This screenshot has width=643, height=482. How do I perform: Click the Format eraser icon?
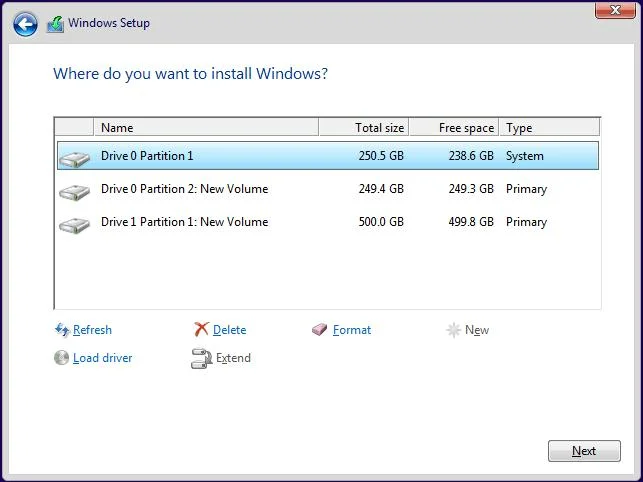coord(320,330)
